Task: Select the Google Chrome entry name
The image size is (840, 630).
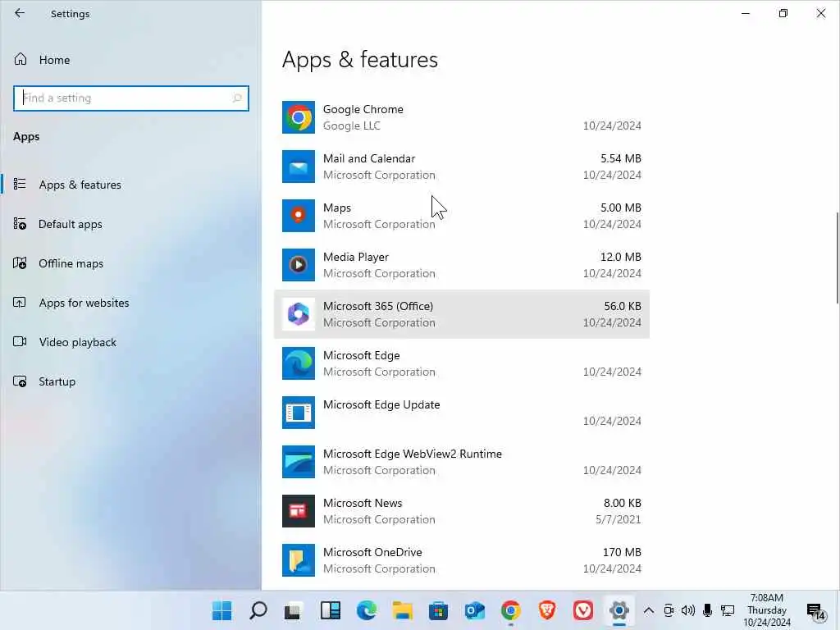Action: [x=363, y=109]
